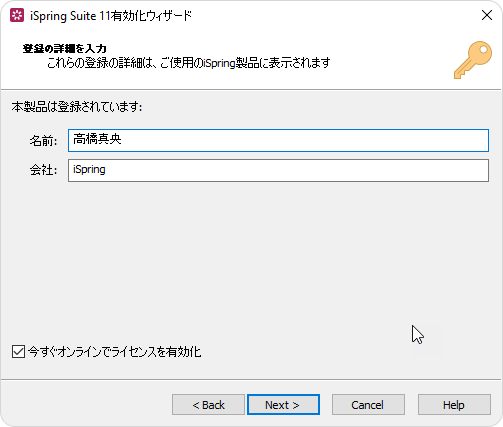Place cursor after iSpring text in company field
The image size is (503, 427).
coord(106,169)
